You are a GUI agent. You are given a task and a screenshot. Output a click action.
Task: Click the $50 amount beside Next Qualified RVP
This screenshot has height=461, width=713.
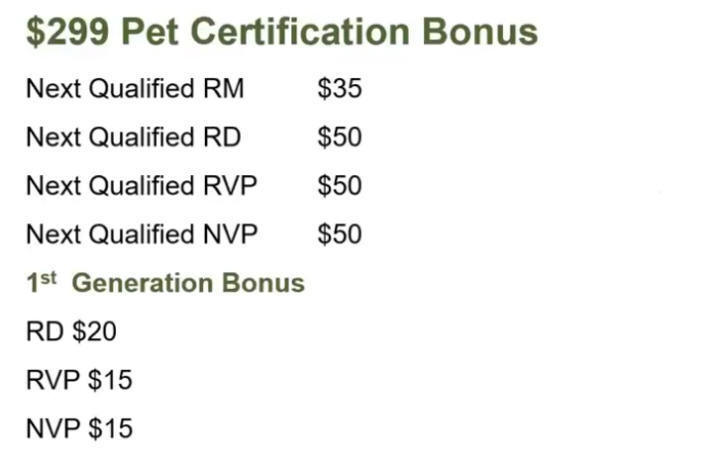(x=339, y=186)
